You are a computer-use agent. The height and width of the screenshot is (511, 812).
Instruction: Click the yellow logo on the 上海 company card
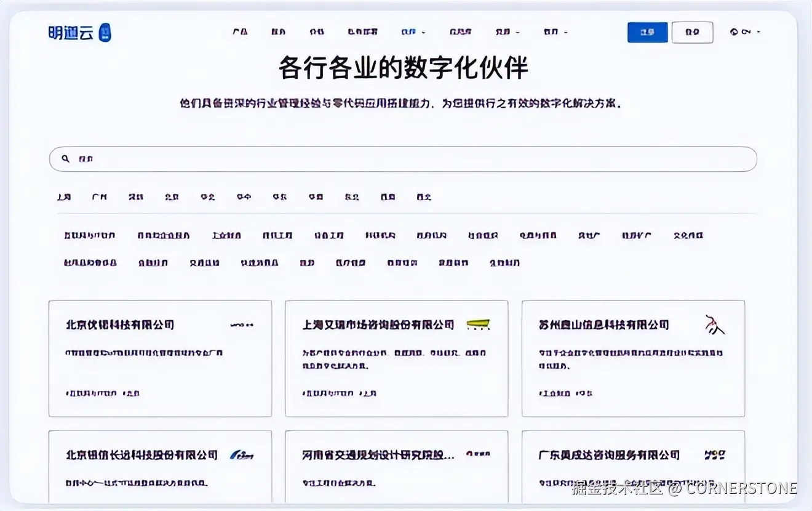478,324
